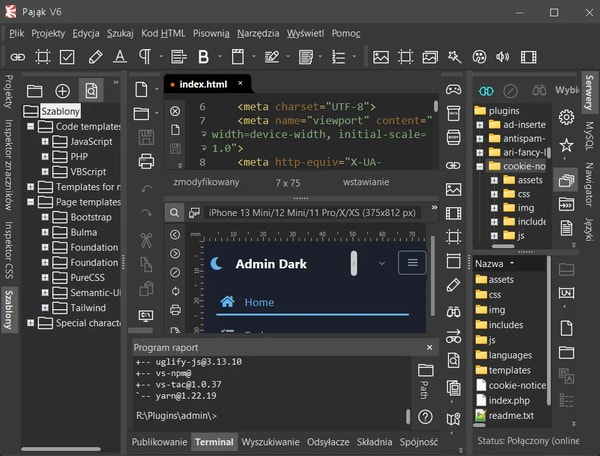Open the Plik menu
Screen dimensions: 600x456
pyautogui.click(x=16, y=33)
